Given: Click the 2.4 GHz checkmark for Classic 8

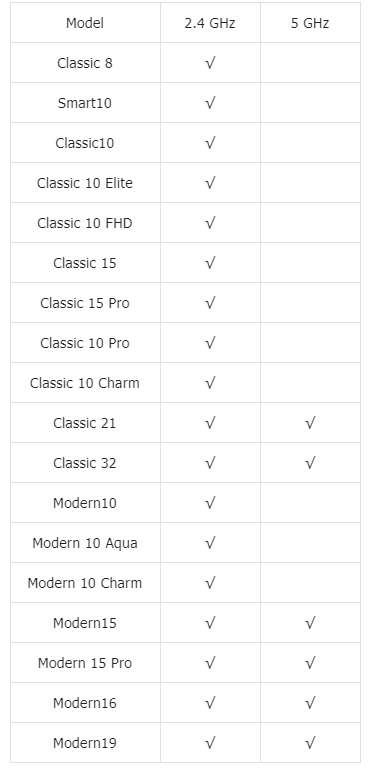Looking at the screenshot, I should click(x=210, y=63).
